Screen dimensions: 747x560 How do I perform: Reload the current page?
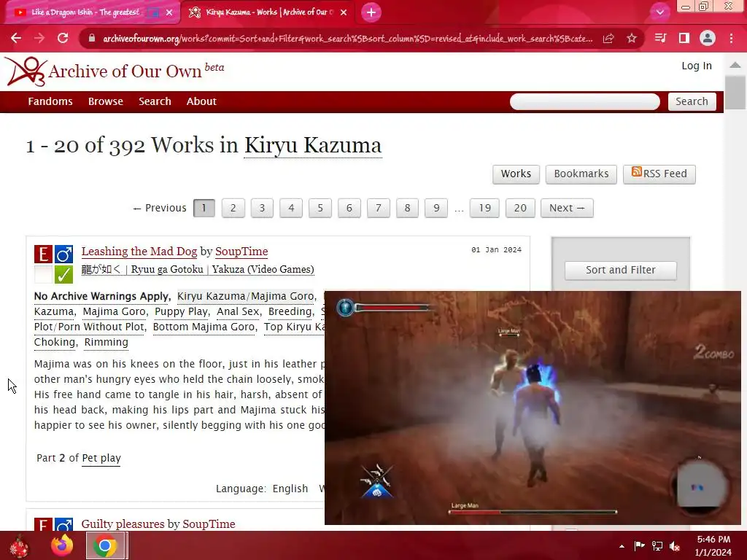(63, 38)
